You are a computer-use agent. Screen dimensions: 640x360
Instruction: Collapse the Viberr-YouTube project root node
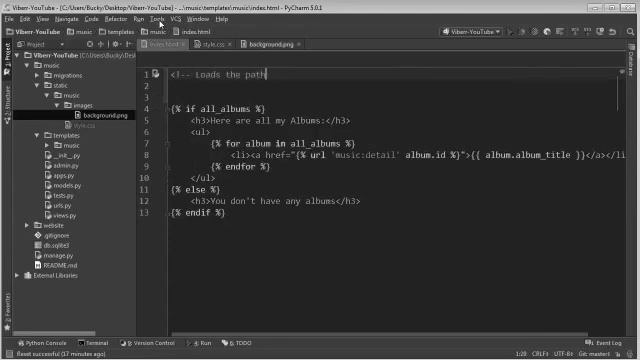pyautogui.click(x=17, y=55)
